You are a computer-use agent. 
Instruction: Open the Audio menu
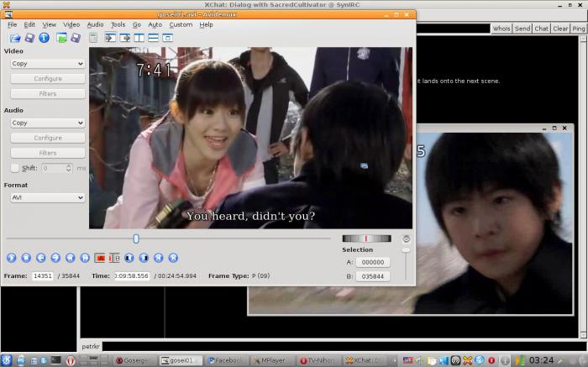(95, 24)
